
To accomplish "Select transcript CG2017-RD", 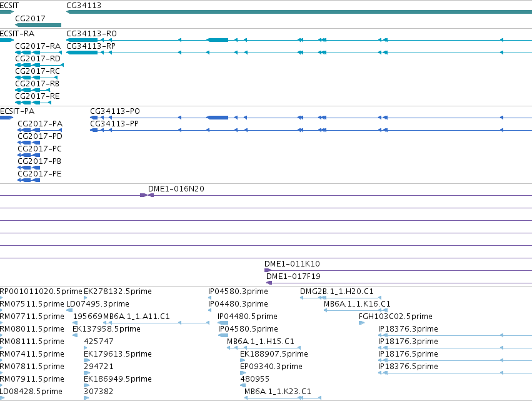I will (38, 58).
